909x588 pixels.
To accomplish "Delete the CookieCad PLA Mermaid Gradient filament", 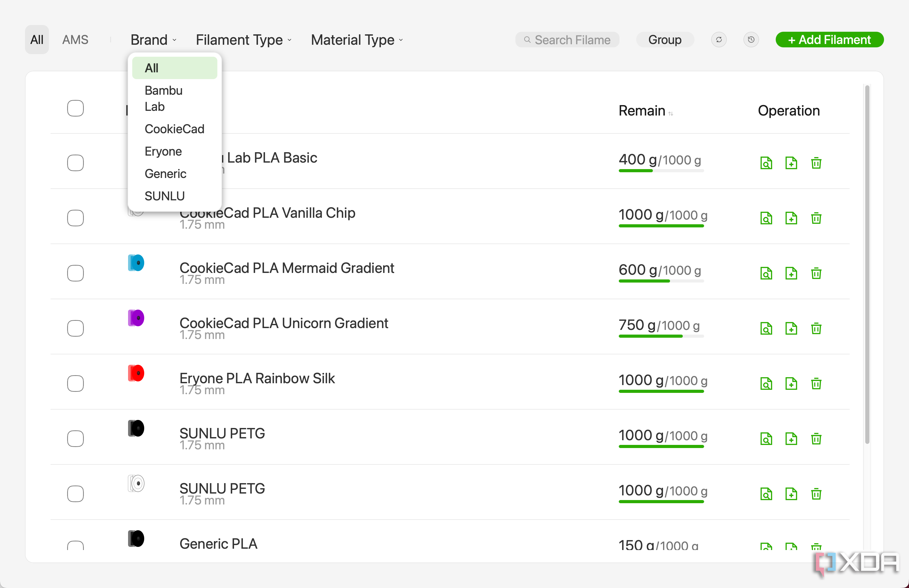I will tap(816, 273).
